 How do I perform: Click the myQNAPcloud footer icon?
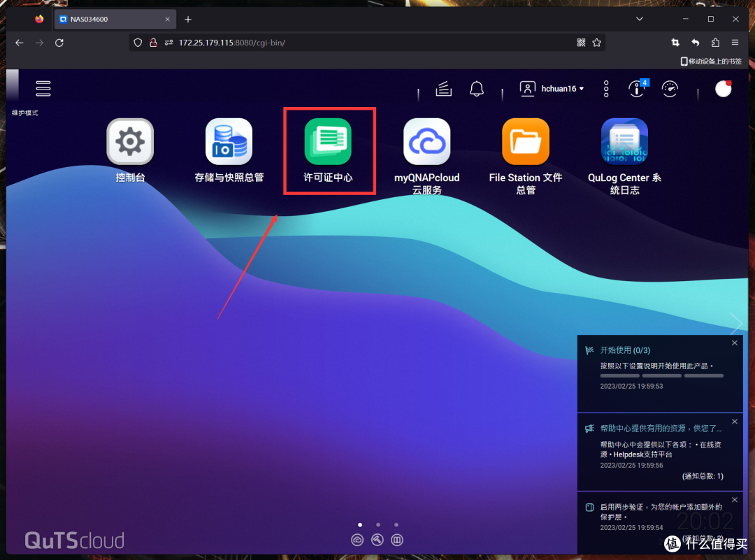click(x=357, y=540)
